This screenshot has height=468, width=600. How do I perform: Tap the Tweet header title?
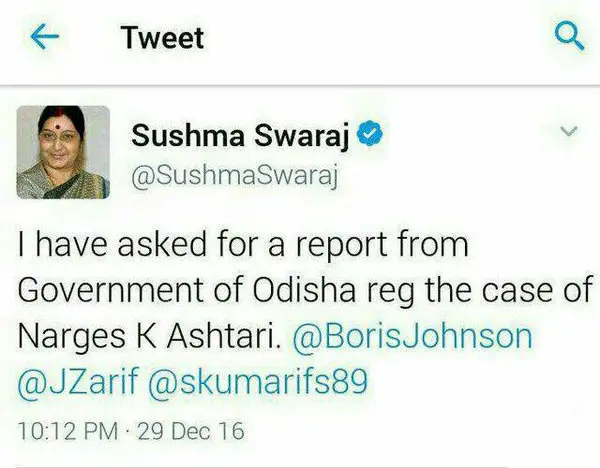click(x=163, y=38)
